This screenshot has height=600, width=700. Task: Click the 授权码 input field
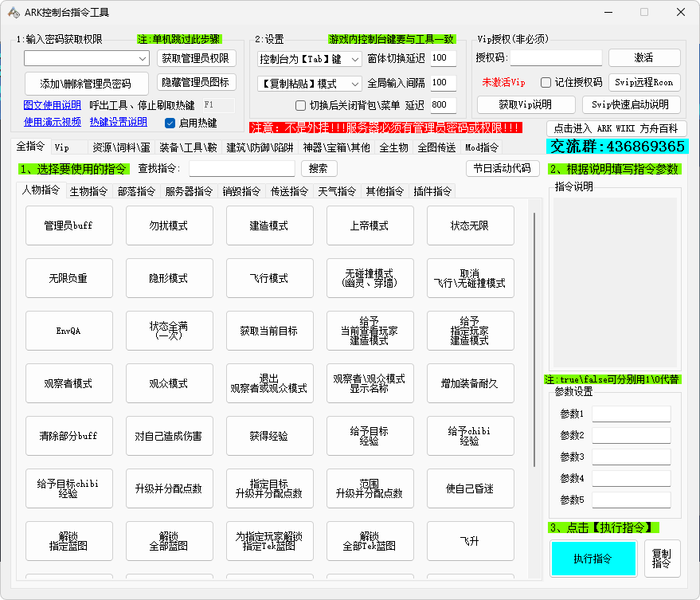(x=556, y=57)
